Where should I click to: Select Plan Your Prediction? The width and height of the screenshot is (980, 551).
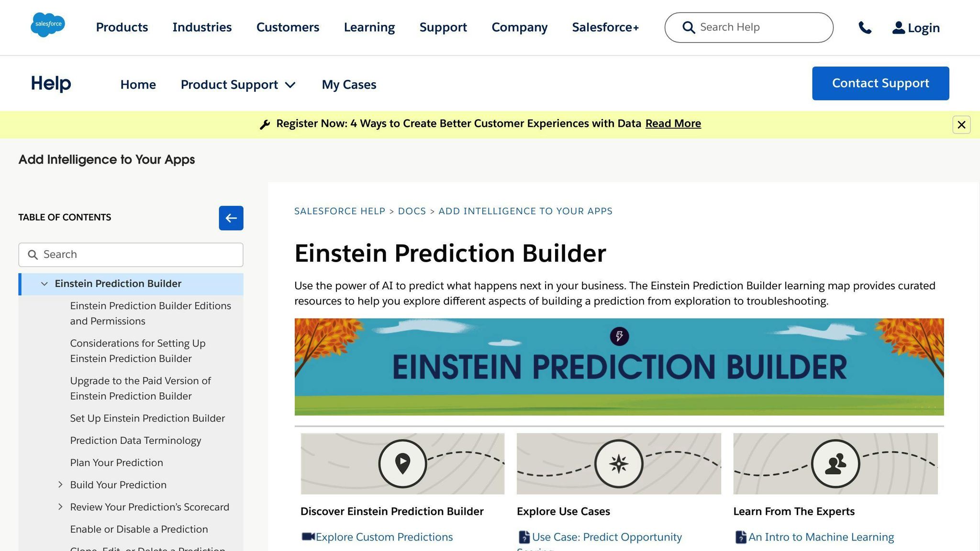point(116,463)
